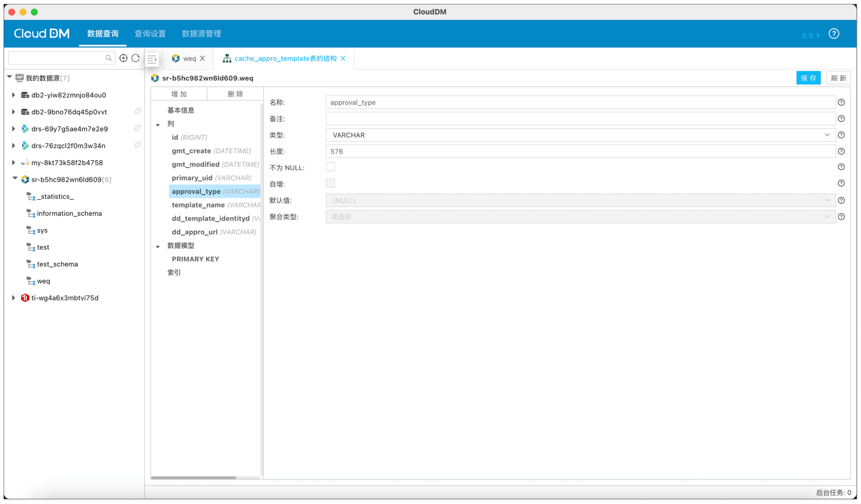Switch to the 数据源管理 tab
861x504 pixels.
[201, 34]
